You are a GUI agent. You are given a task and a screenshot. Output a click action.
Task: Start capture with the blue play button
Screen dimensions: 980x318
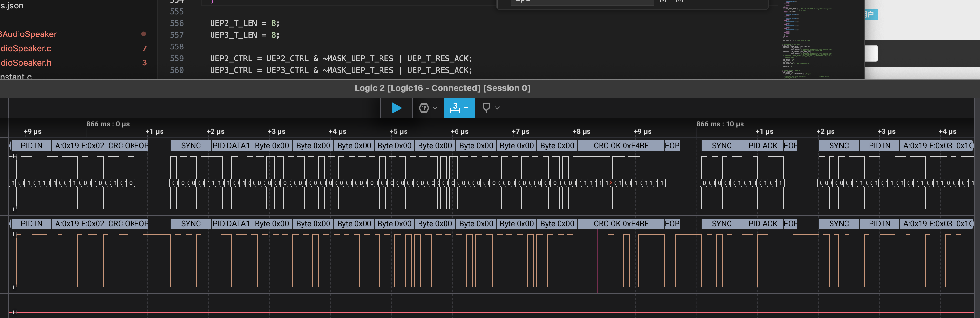[x=396, y=108]
